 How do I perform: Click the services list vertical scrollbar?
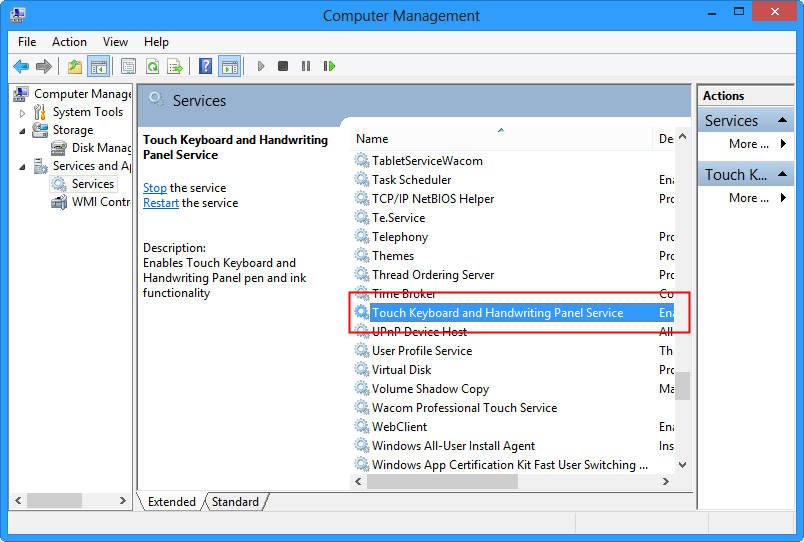tap(683, 300)
